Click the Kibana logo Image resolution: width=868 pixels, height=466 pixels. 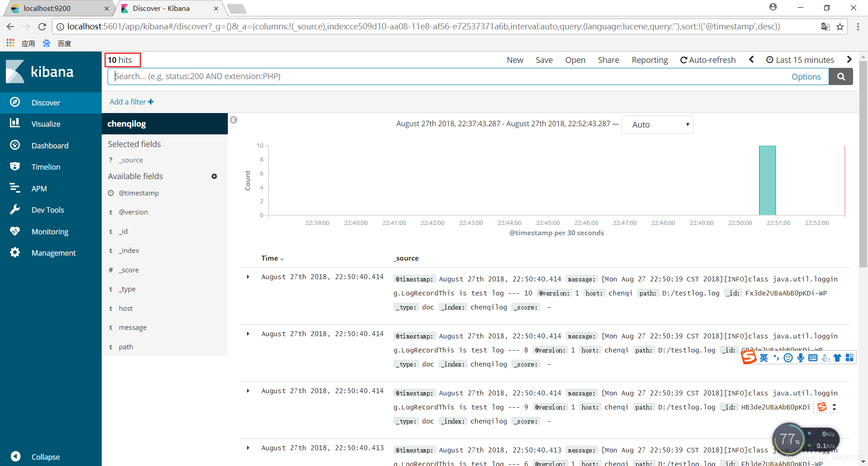(40, 71)
